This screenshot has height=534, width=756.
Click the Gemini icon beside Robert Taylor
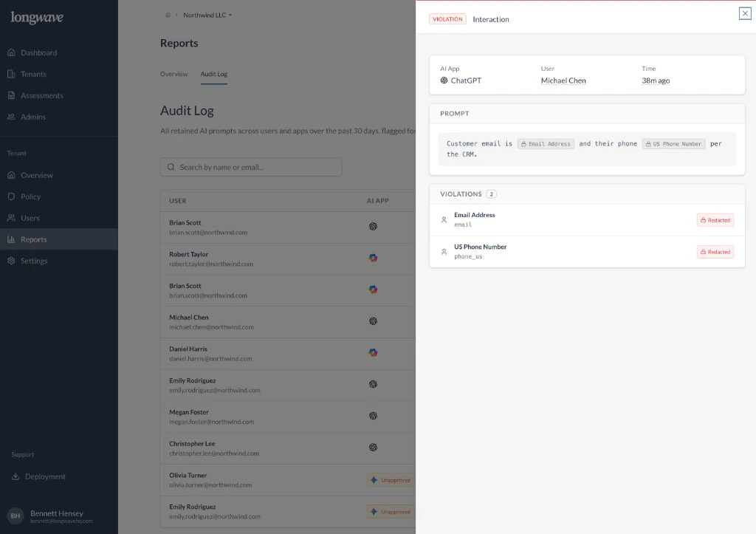click(x=373, y=258)
